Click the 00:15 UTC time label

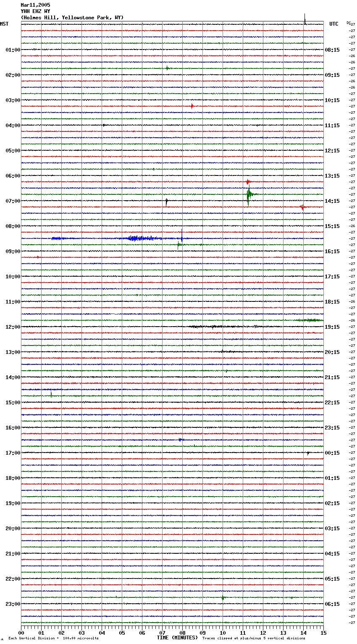point(332,453)
